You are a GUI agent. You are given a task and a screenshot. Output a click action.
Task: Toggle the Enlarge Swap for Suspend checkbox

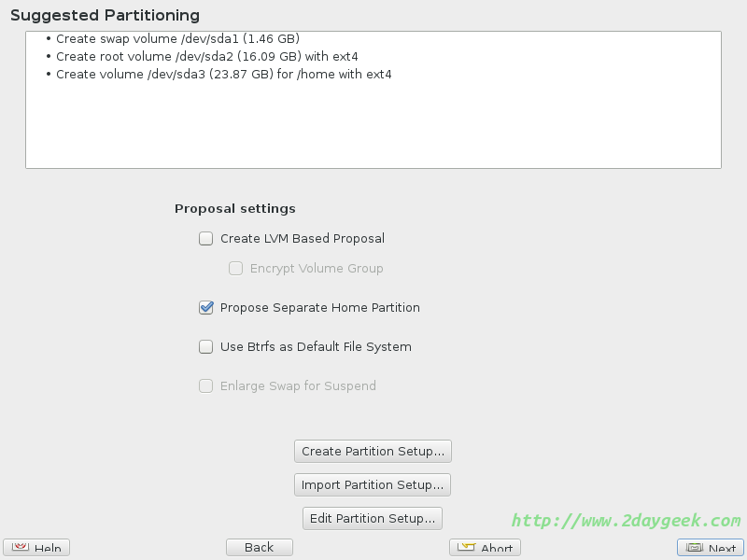206,386
